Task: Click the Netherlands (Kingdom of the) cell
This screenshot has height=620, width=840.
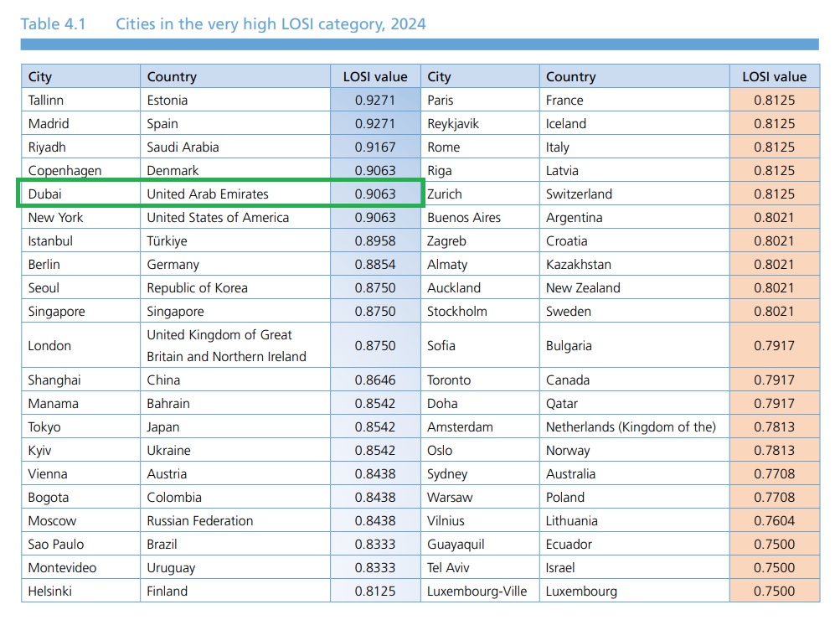Action: 631,426
